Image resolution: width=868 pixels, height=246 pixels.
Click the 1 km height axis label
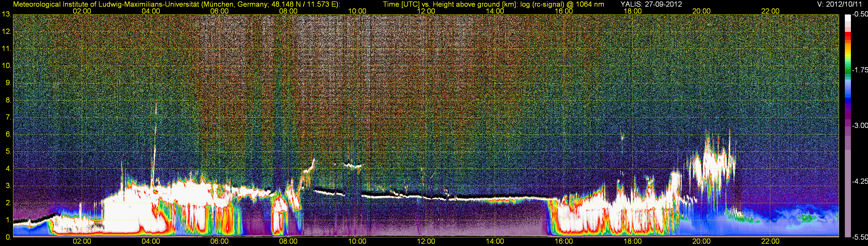pos(8,220)
